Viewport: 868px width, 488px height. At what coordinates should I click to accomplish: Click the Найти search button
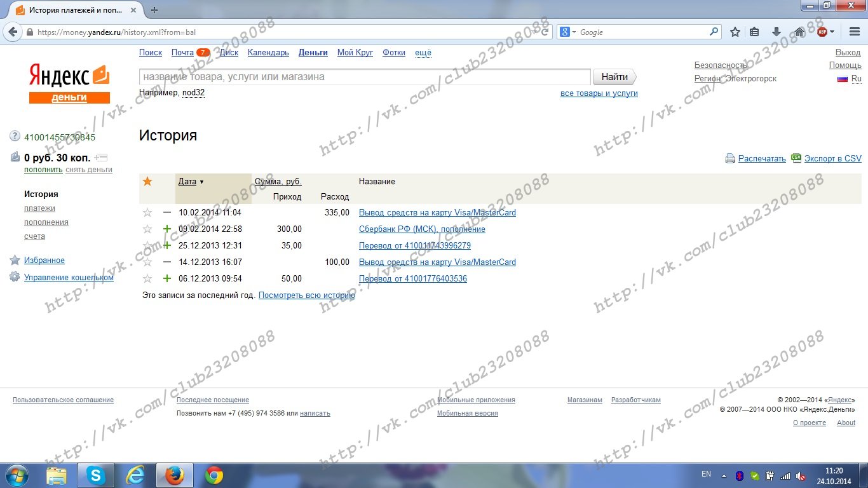(614, 77)
